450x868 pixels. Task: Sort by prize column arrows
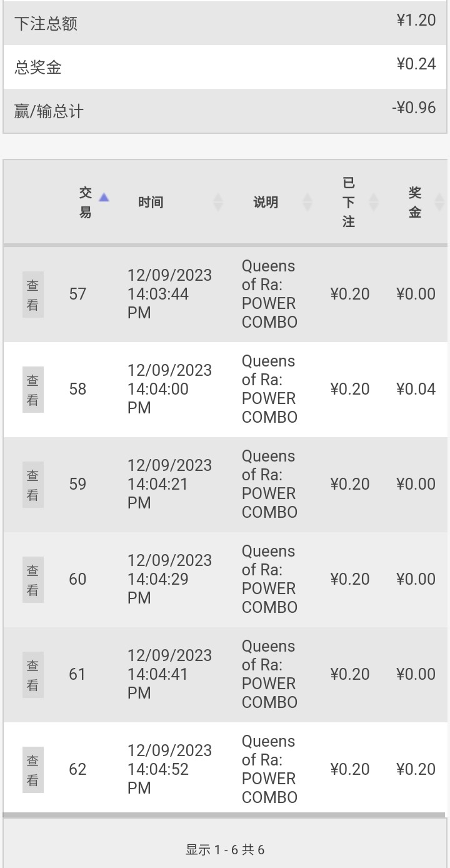(x=439, y=202)
